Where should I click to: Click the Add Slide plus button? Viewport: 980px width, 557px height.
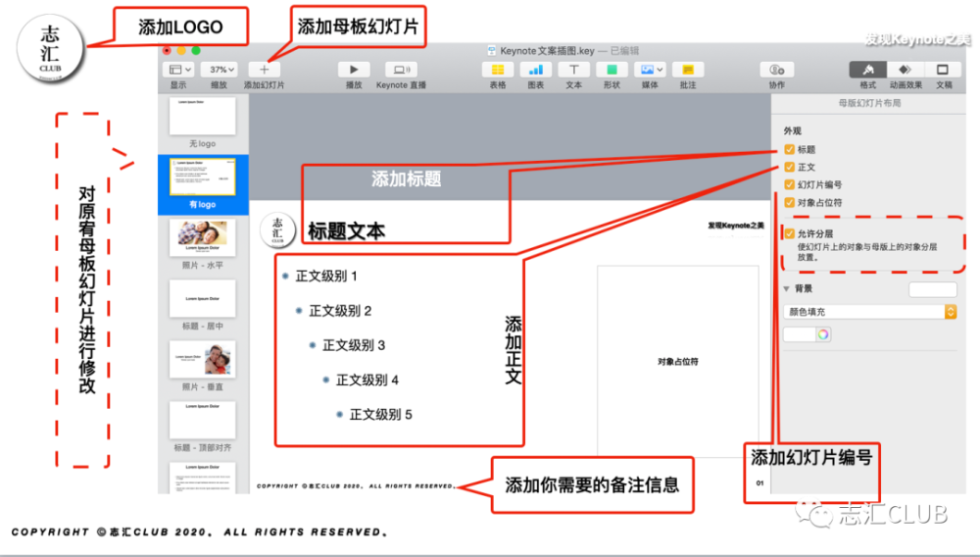(x=264, y=70)
